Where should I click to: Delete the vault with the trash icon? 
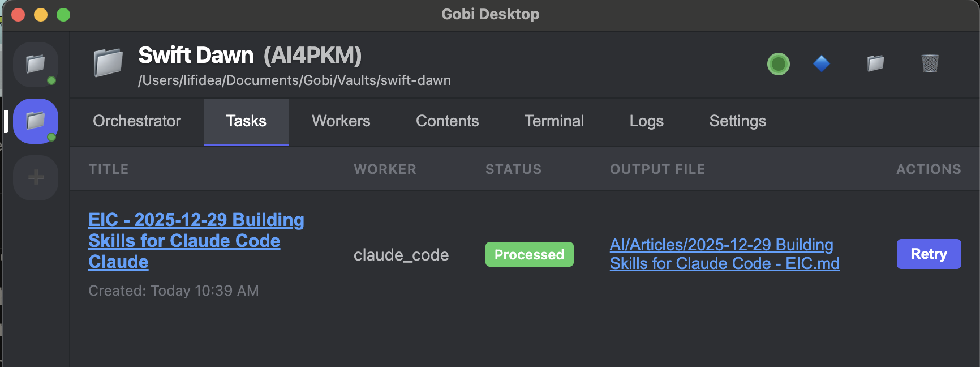pos(930,63)
